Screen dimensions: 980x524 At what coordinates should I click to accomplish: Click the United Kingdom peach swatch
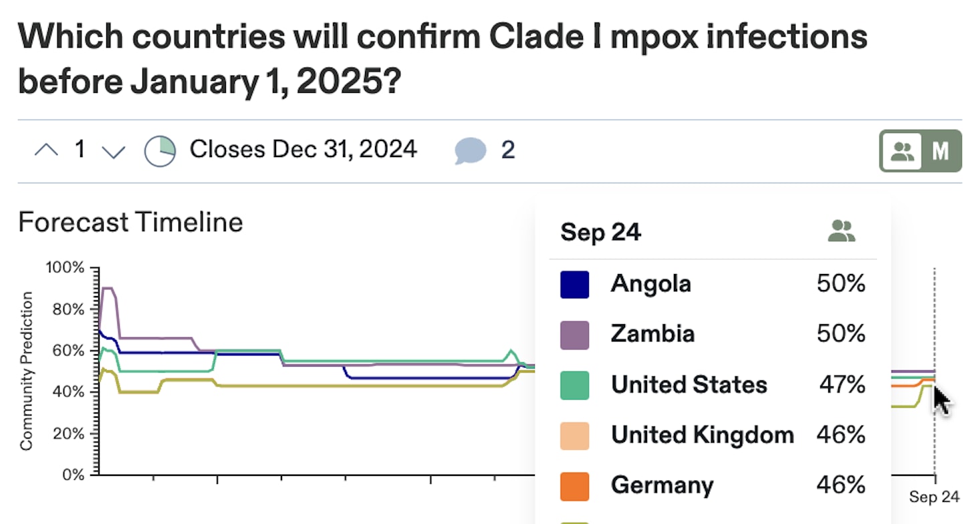tap(574, 435)
